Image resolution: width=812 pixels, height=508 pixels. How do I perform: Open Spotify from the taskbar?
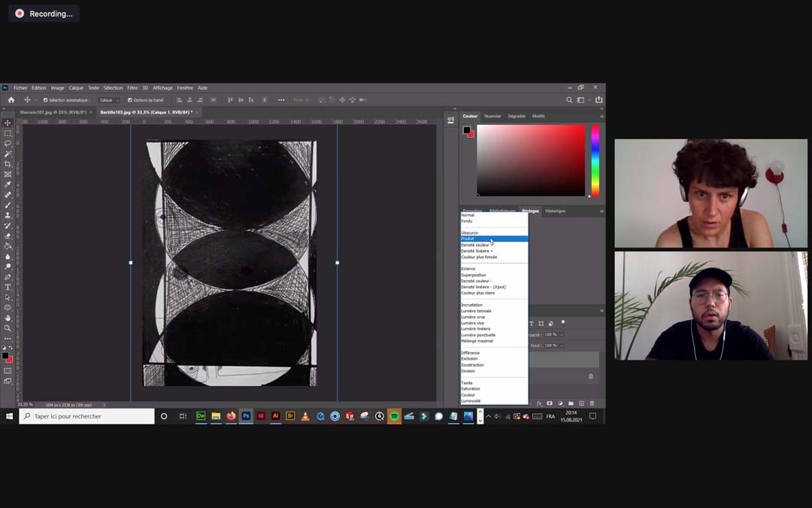394,416
